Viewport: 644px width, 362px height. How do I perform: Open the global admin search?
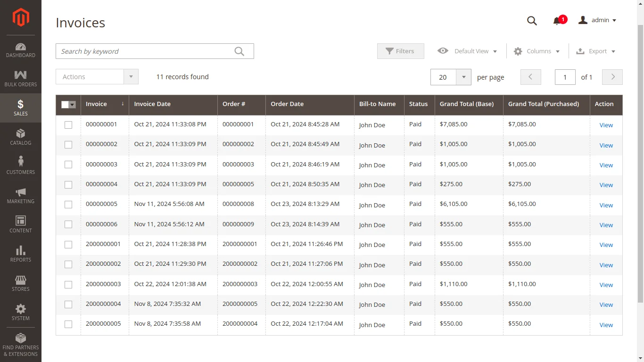coord(532,21)
